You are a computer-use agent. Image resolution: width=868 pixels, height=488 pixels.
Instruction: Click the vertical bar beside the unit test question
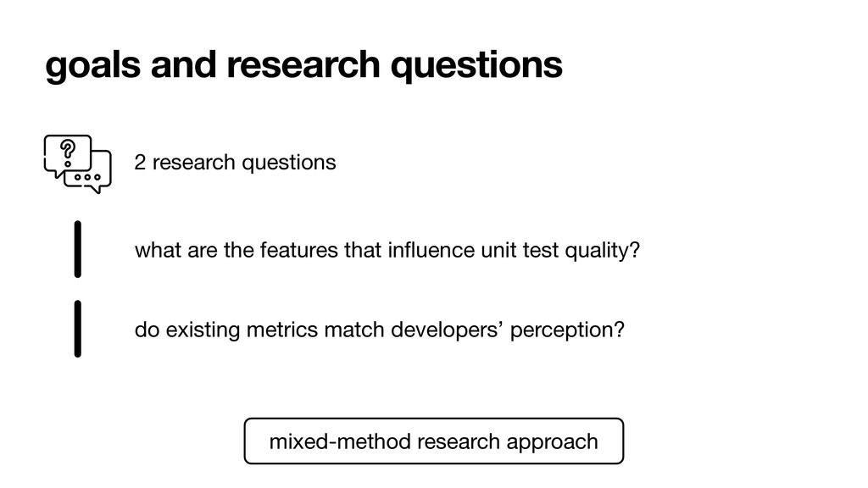(77, 250)
